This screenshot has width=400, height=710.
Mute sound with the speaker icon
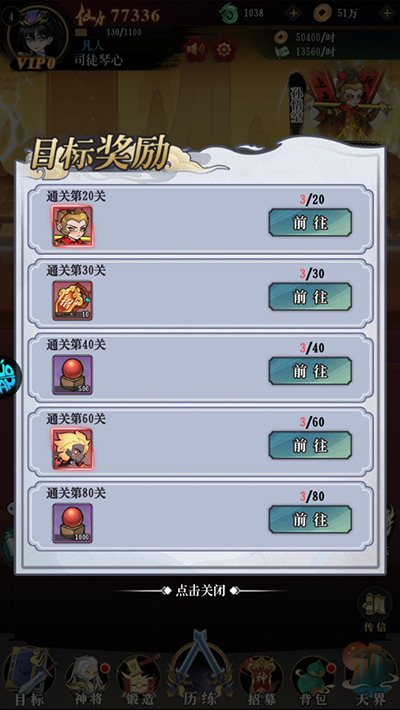click(196, 49)
